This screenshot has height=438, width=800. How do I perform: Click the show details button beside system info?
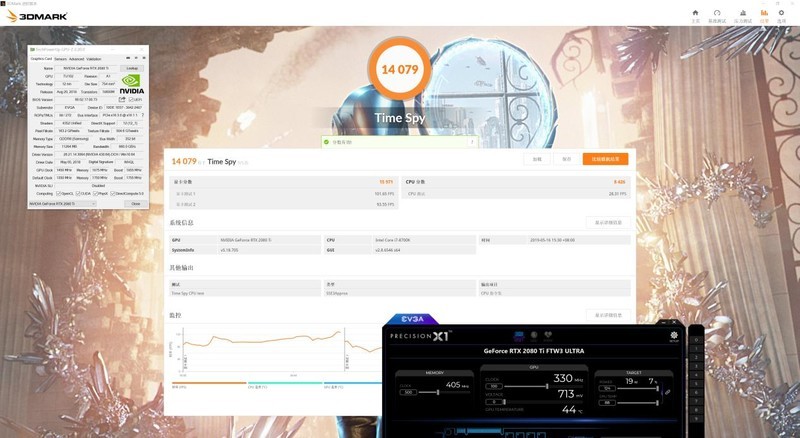608,223
